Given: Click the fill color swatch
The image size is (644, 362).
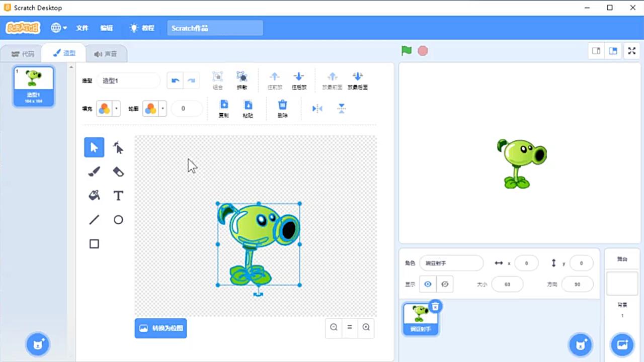Looking at the screenshot, I should pos(105,109).
